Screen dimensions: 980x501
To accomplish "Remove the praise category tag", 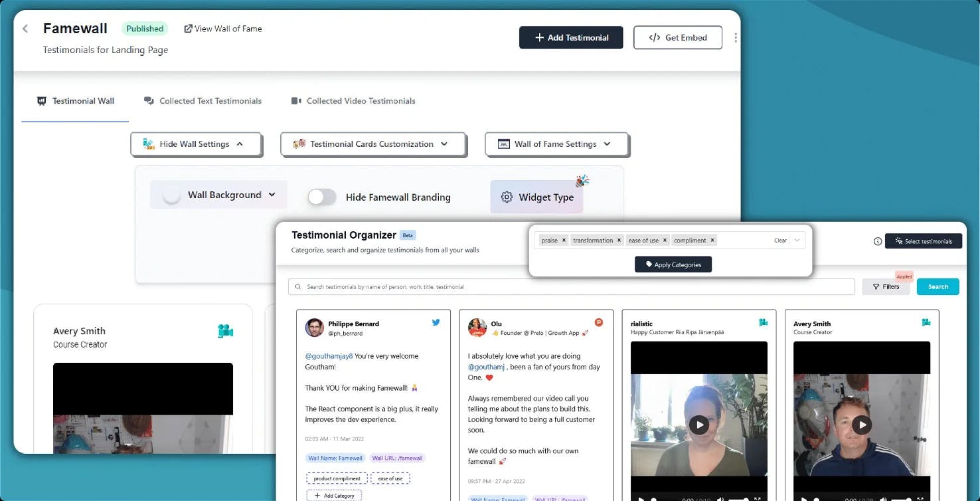I will 564,241.
